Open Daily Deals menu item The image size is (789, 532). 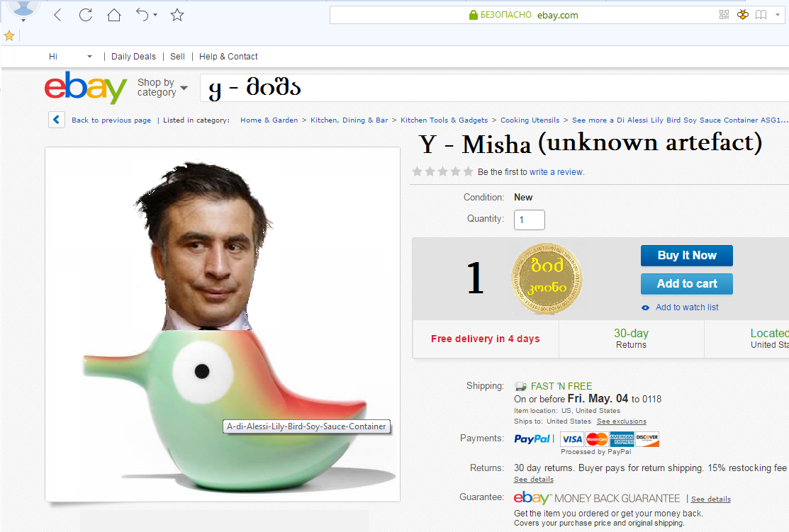coord(133,57)
